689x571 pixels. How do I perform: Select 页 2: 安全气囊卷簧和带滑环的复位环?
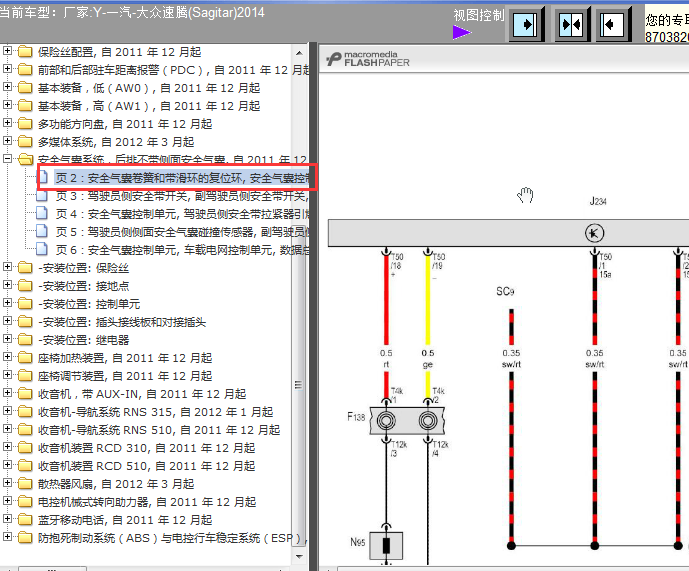(x=181, y=178)
